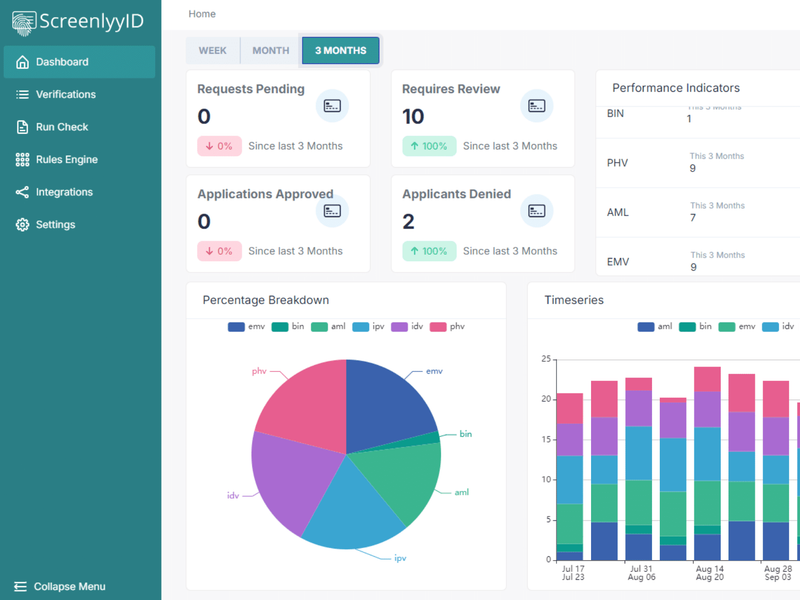Click the Applicants Denied card icon
Screen dimensions: 800x600
point(537,211)
